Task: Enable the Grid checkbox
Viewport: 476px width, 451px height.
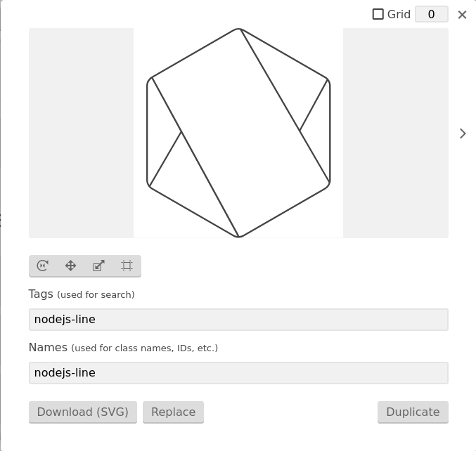Action: [x=378, y=14]
